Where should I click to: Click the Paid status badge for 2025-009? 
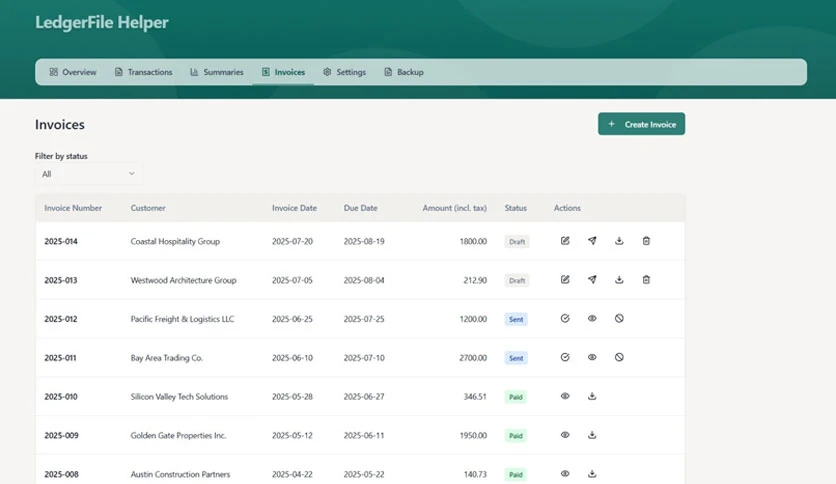[x=516, y=435]
